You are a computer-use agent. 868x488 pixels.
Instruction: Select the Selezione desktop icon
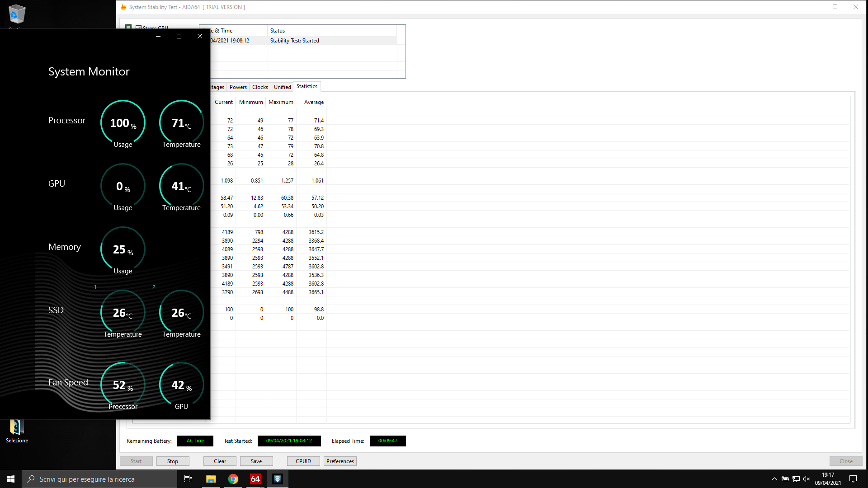coord(17,432)
